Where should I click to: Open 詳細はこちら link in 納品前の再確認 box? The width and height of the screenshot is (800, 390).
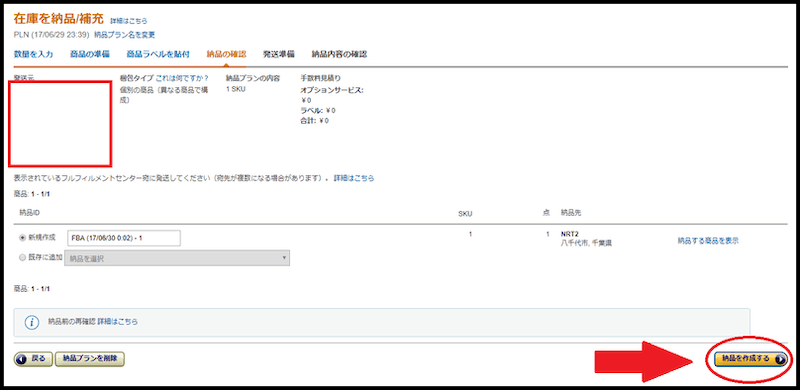(x=118, y=322)
